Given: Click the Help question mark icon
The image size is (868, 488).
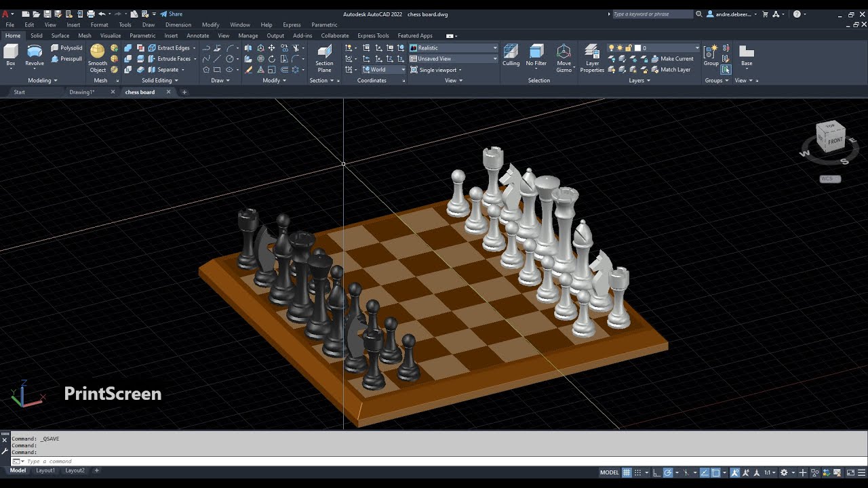Looking at the screenshot, I should coord(797,14).
